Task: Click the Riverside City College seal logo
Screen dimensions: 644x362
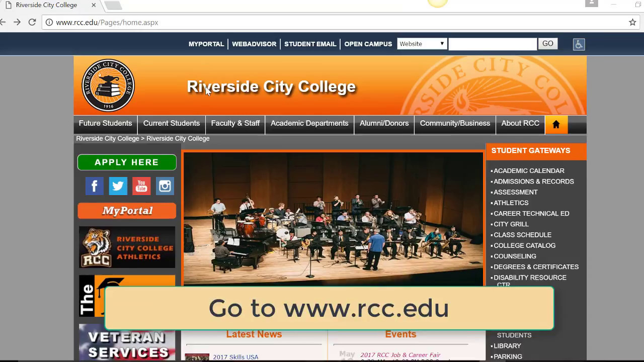Action: tap(108, 85)
